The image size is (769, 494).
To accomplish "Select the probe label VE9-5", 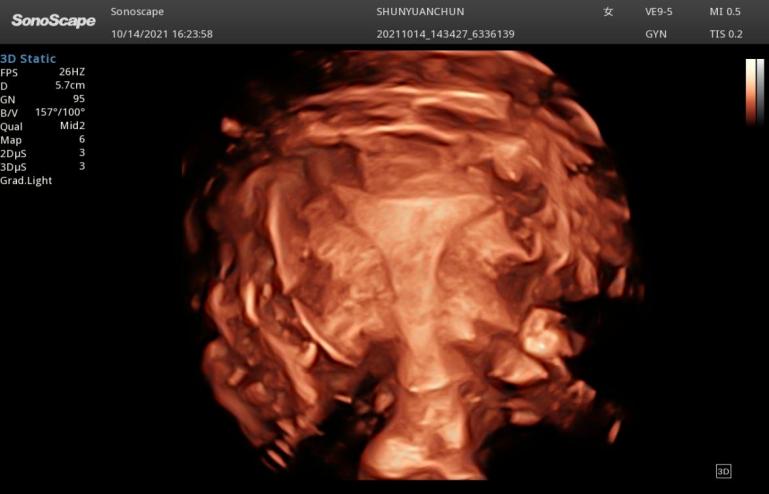I will point(659,11).
